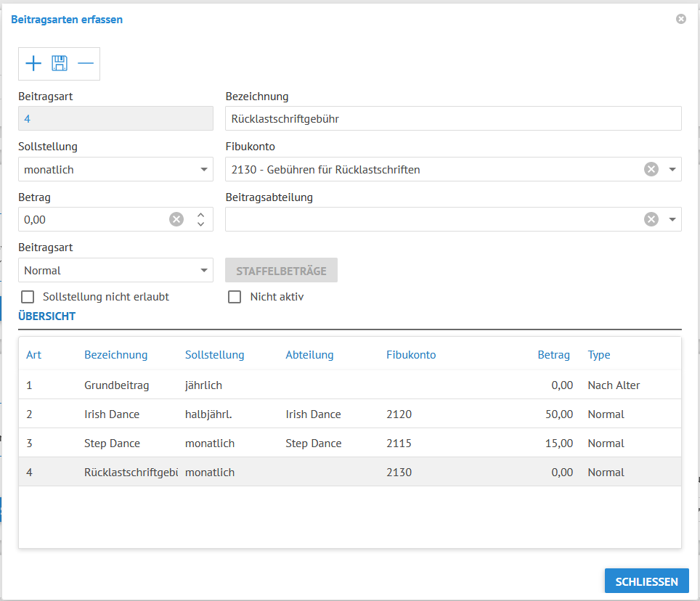Sort table by Fibukonto column header
Image resolution: width=700 pixels, height=601 pixels.
411,355
